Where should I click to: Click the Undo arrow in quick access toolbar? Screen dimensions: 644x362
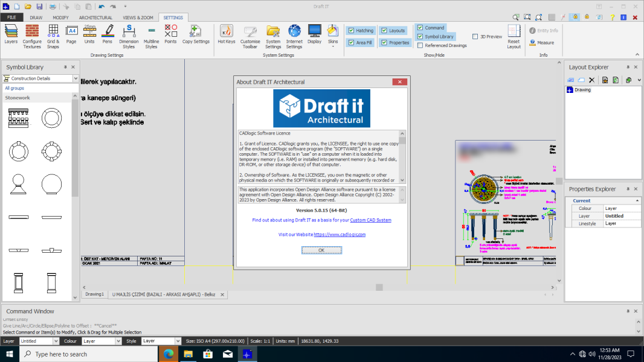101,6
